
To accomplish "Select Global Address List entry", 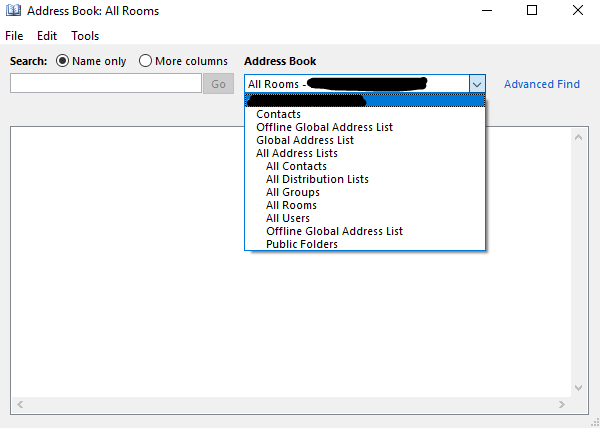I will [x=365, y=140].
